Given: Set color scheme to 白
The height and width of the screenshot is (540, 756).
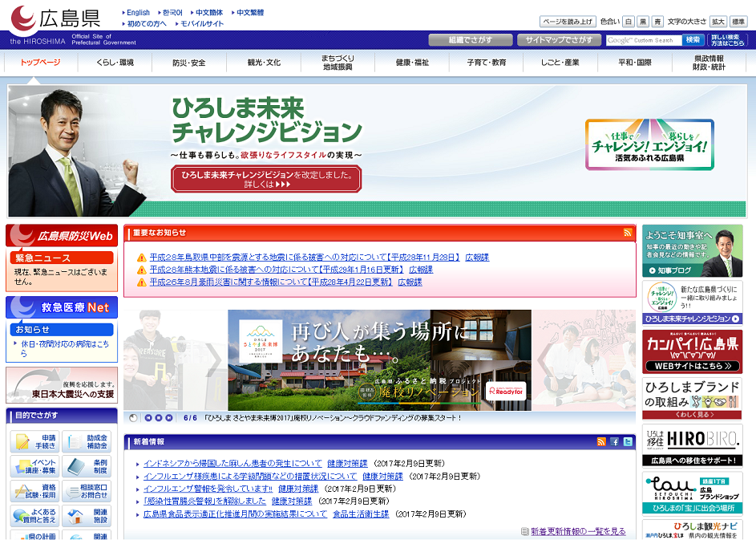Looking at the screenshot, I should [629, 22].
